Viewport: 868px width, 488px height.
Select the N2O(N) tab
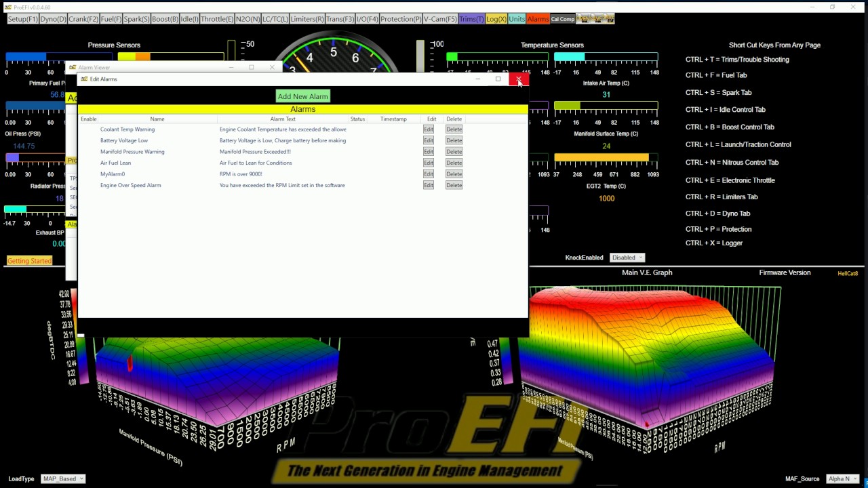[x=248, y=19]
